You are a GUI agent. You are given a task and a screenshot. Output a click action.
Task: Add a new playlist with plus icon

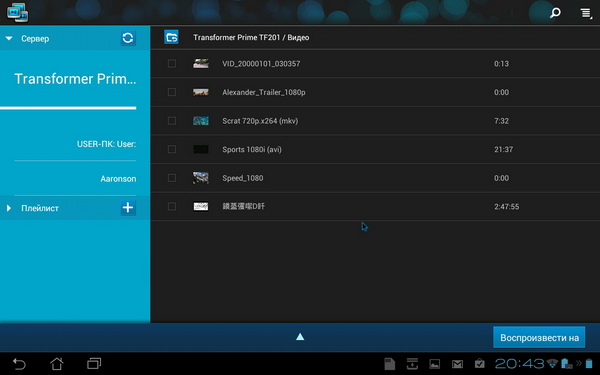(x=128, y=208)
